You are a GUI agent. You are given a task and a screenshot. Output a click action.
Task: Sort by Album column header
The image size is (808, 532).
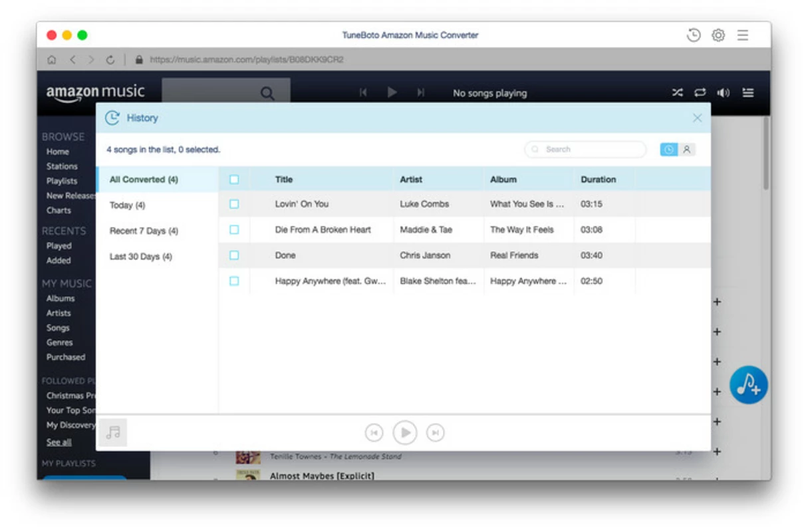503,180
